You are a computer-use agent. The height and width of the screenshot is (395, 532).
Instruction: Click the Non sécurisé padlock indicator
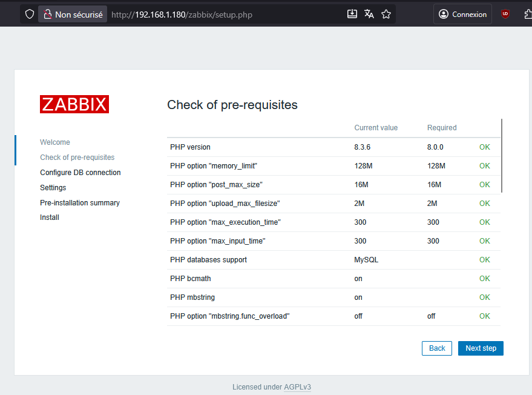point(73,15)
